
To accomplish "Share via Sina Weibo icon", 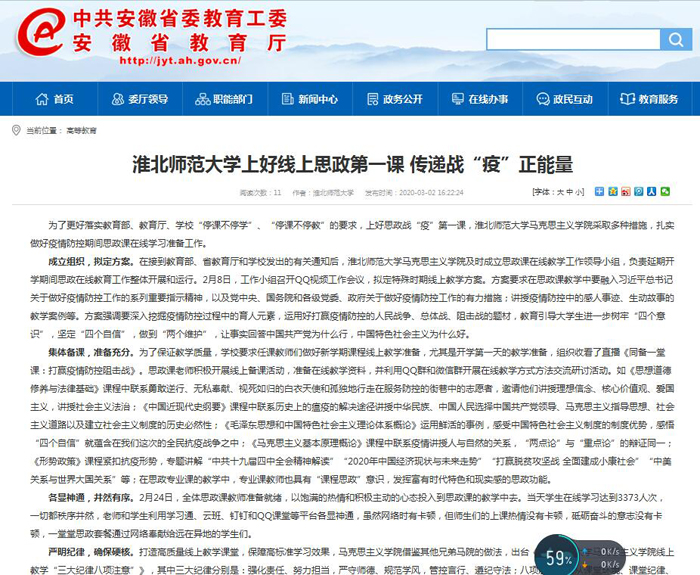I will (627, 191).
